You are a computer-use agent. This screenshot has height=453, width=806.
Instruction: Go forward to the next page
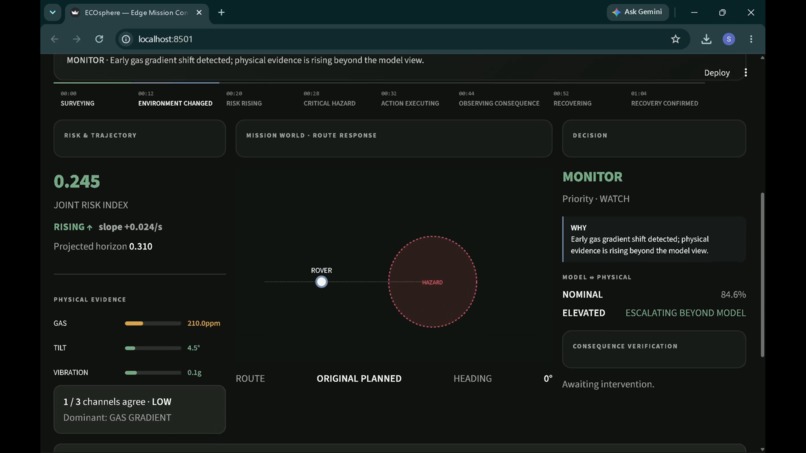click(x=77, y=39)
